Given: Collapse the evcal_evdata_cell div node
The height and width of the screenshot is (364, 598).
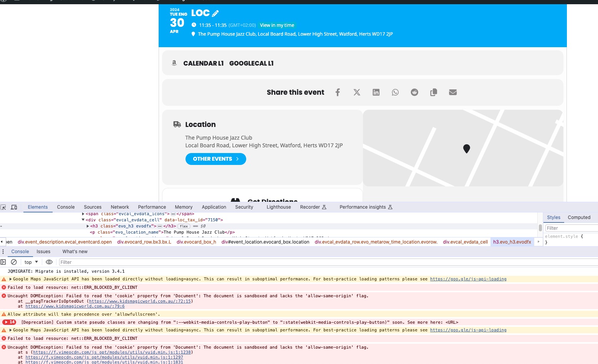Looking at the screenshot, I should click(x=83, y=220).
